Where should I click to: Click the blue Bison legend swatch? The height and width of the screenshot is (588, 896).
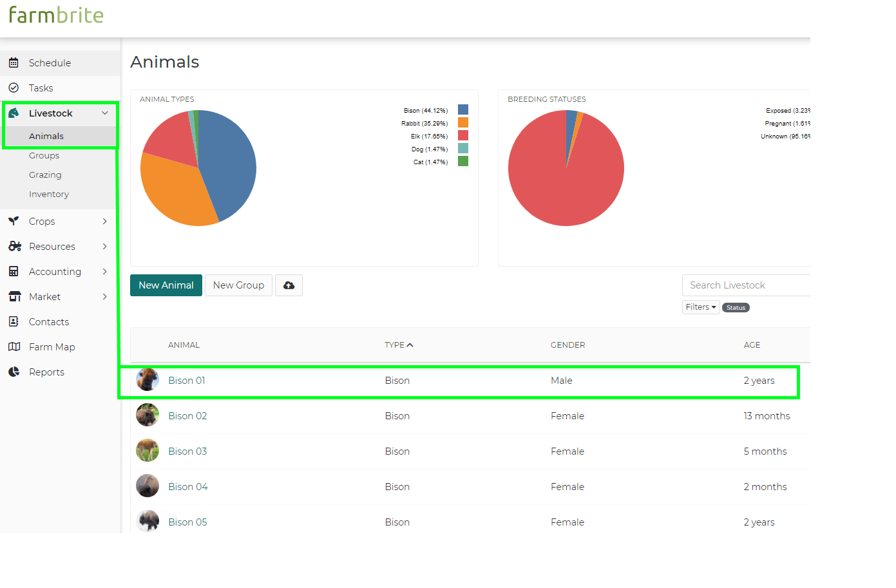(463, 109)
